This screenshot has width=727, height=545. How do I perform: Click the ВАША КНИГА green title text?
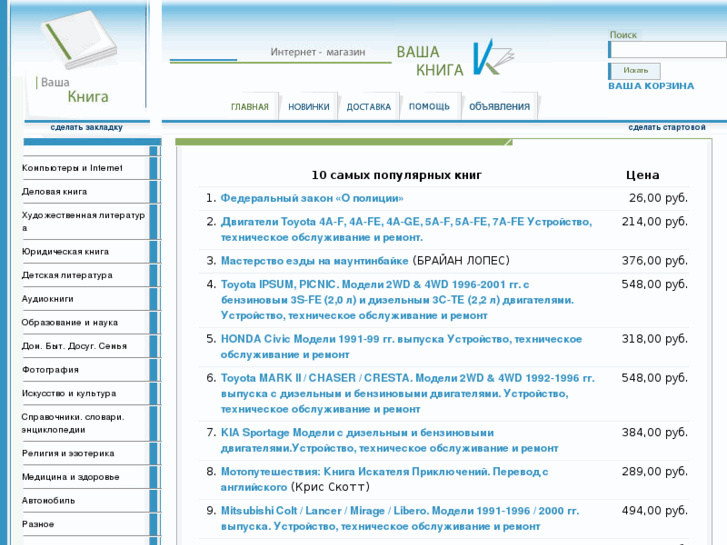[430, 61]
